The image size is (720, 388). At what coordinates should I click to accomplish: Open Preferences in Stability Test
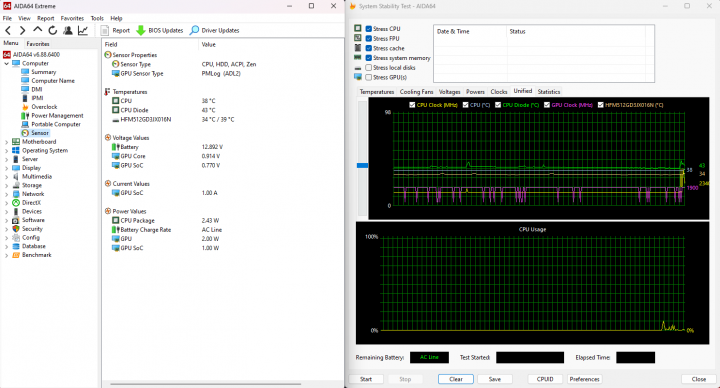click(x=584, y=379)
